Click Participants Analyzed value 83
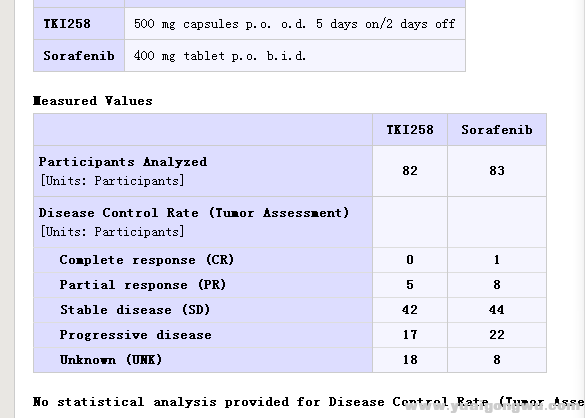 497,171
